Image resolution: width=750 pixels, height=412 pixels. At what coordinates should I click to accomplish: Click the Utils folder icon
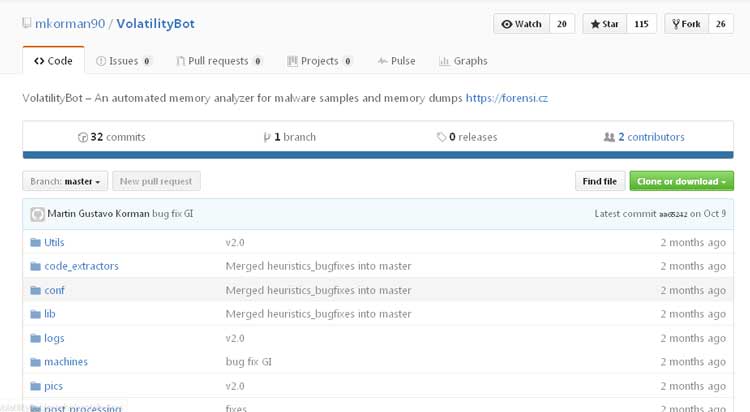click(x=35, y=242)
